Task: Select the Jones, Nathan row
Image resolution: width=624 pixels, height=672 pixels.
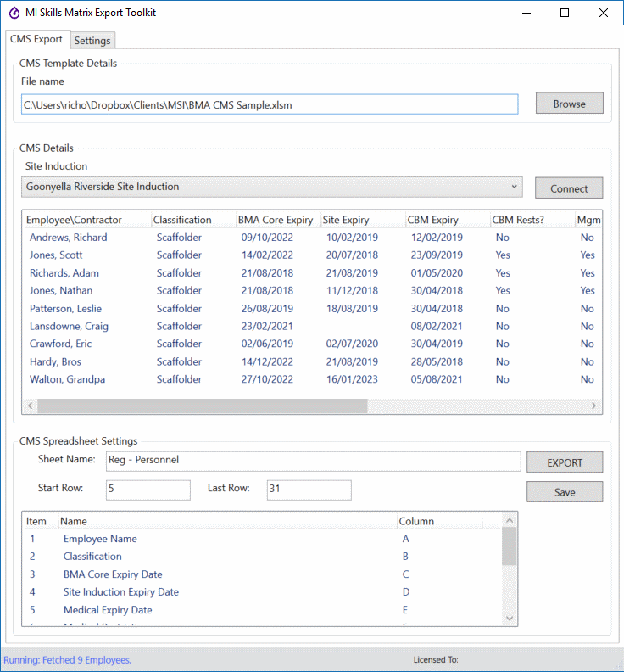Action: (312, 290)
